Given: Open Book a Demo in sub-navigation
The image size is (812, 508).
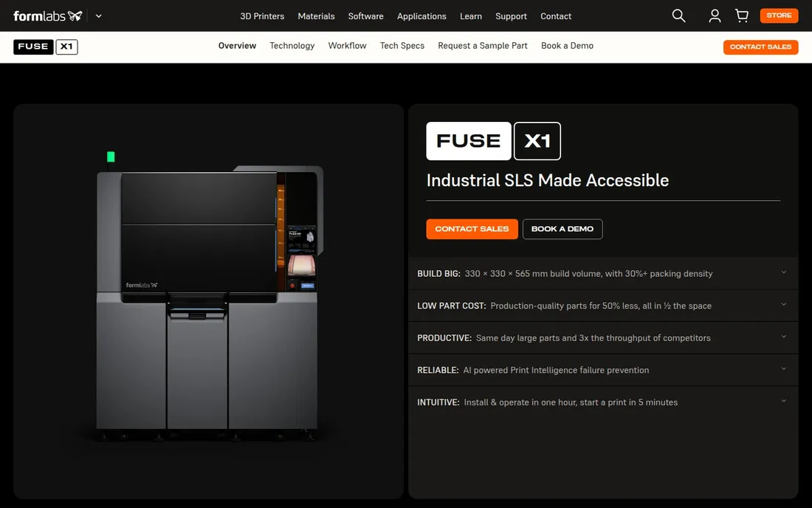Looking at the screenshot, I should point(567,46).
